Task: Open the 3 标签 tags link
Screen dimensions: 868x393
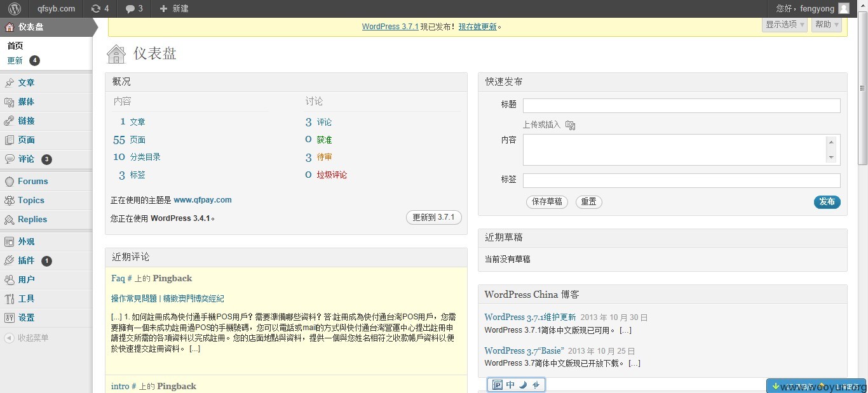Action: click(132, 175)
